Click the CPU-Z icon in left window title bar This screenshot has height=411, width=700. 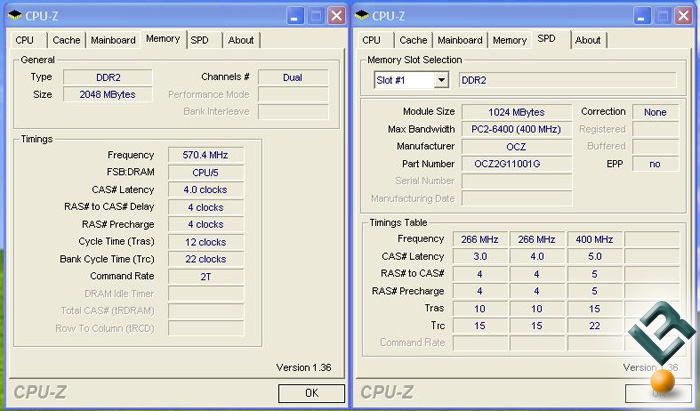point(14,15)
